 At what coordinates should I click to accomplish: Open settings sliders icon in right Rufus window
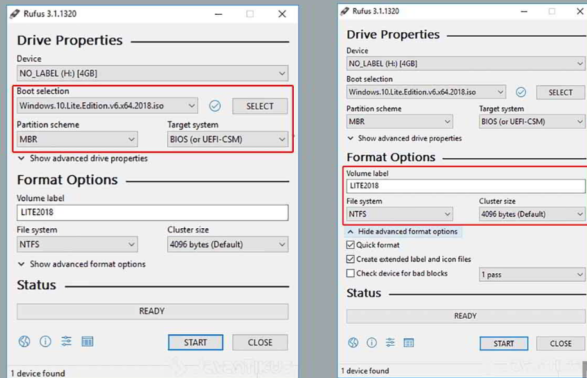(390, 342)
